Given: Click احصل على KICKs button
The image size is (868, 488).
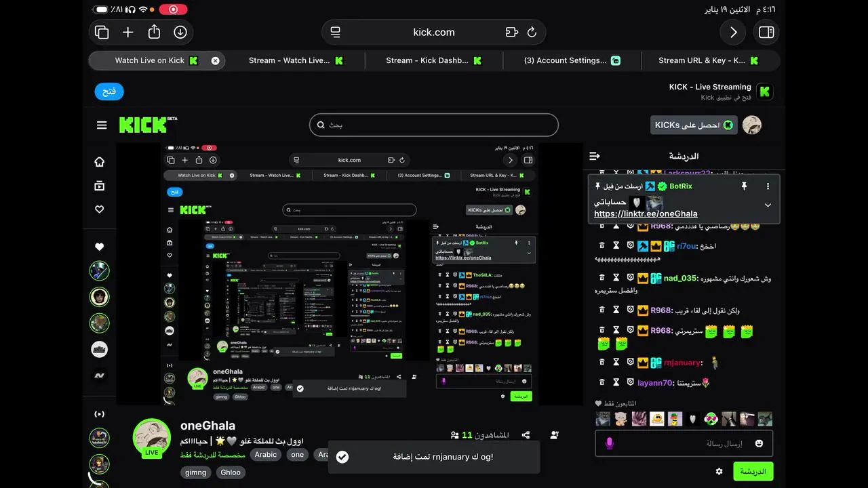Looking at the screenshot, I should tap(694, 125).
